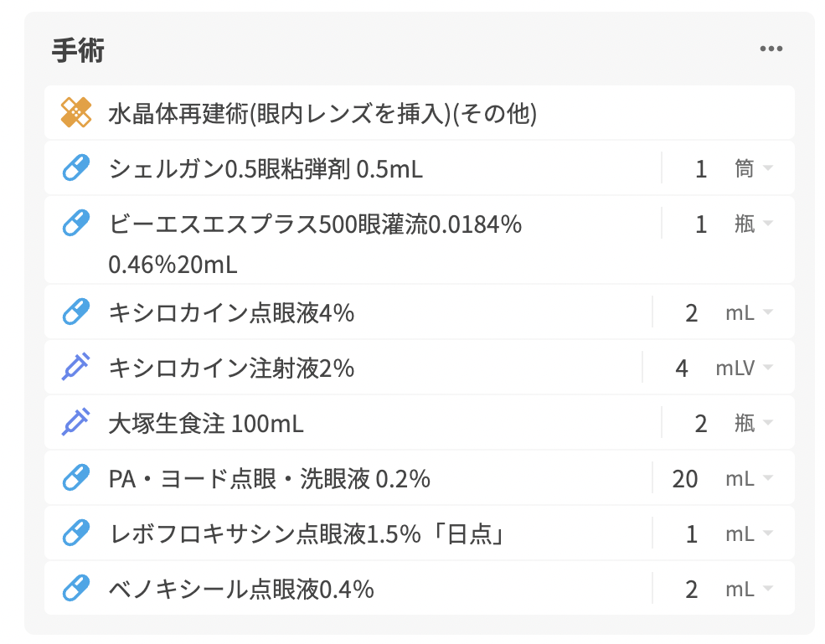Click the pill icon for PA・ヨード点眼・洗眼液

76,479
